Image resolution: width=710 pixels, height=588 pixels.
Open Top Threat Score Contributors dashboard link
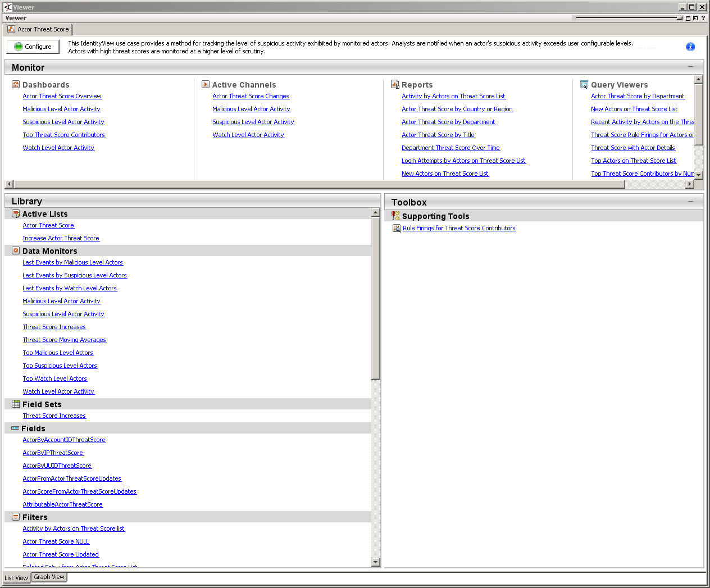click(63, 135)
